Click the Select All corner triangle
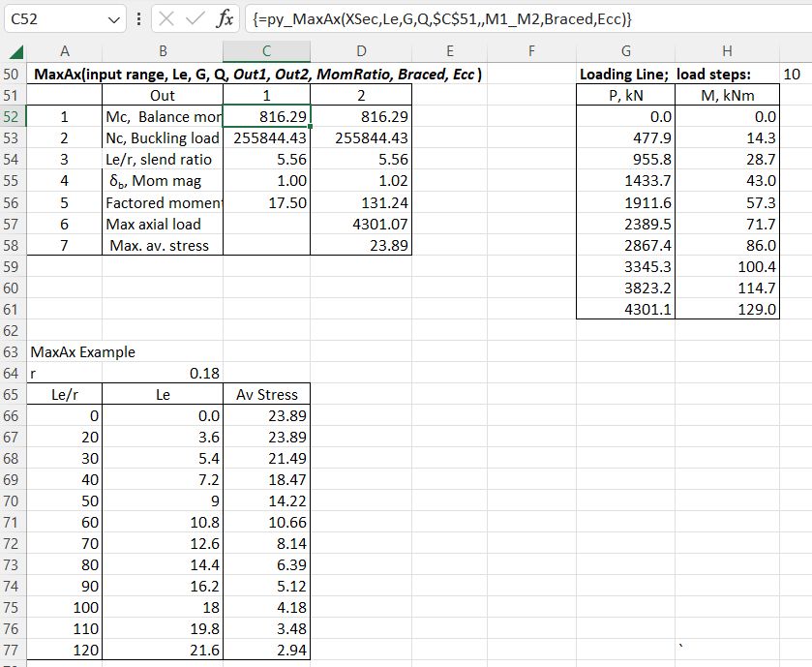This screenshot has height=667, width=812. point(14,51)
